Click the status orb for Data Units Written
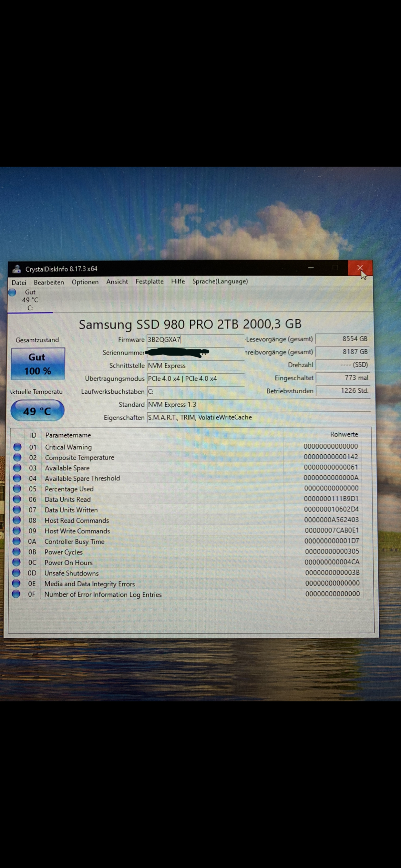Image resolution: width=401 pixels, height=868 pixels. [x=17, y=510]
